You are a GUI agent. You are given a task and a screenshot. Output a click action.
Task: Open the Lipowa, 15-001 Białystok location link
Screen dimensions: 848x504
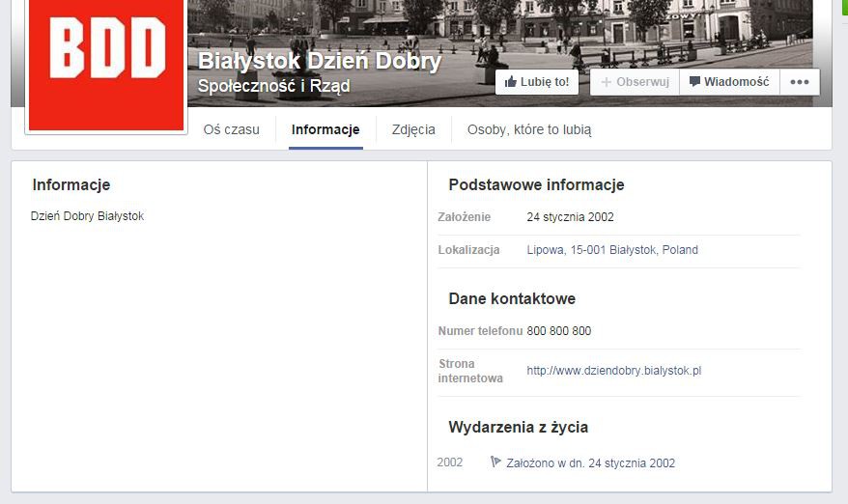(x=612, y=250)
